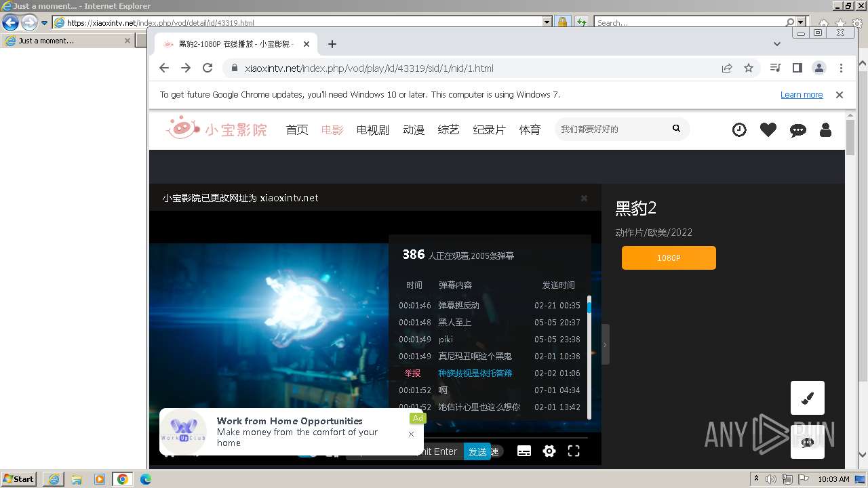This screenshot has height=488, width=868.
Task: Open the danmaku list icon in player
Action: (x=524, y=451)
